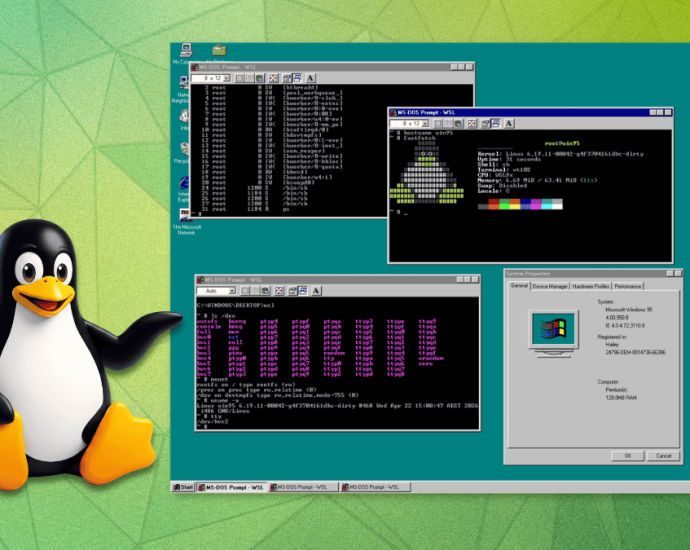The image size is (690, 550).
Task: Toggle Full screen in the fastfetch MS-DOS window
Action: (472, 124)
